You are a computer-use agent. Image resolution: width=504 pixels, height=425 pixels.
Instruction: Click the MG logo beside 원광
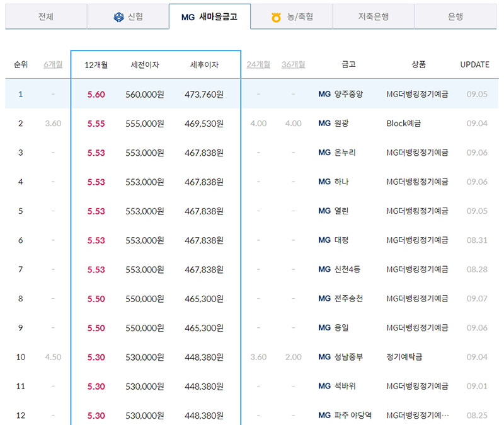pyautogui.click(x=324, y=123)
